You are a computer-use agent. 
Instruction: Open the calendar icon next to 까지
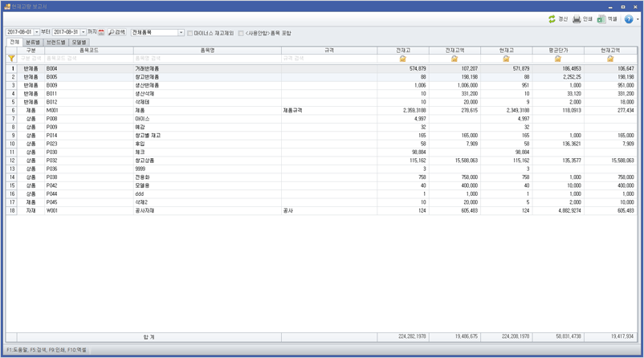(x=101, y=33)
